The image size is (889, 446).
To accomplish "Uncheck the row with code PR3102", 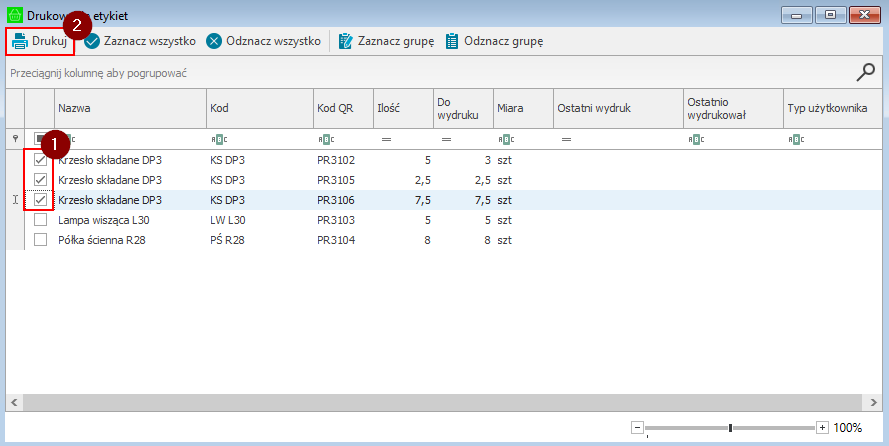I will 41,160.
